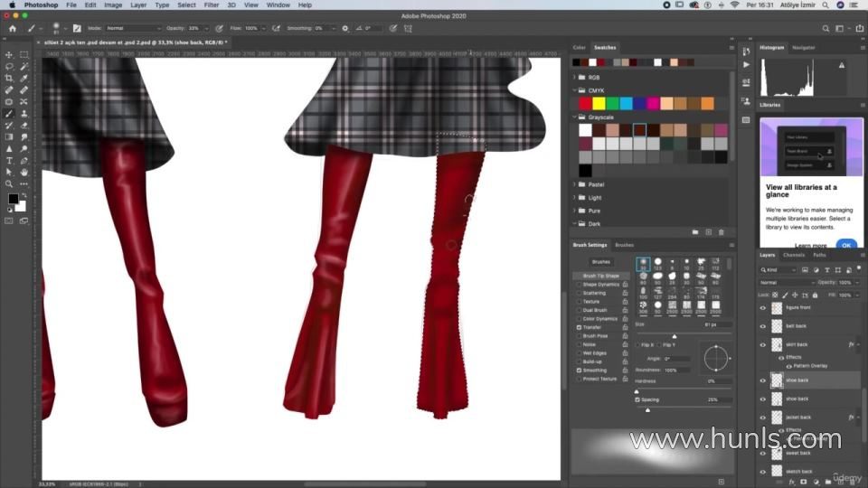
Task: Pick the red swatch in CMYK group
Action: coord(585,104)
